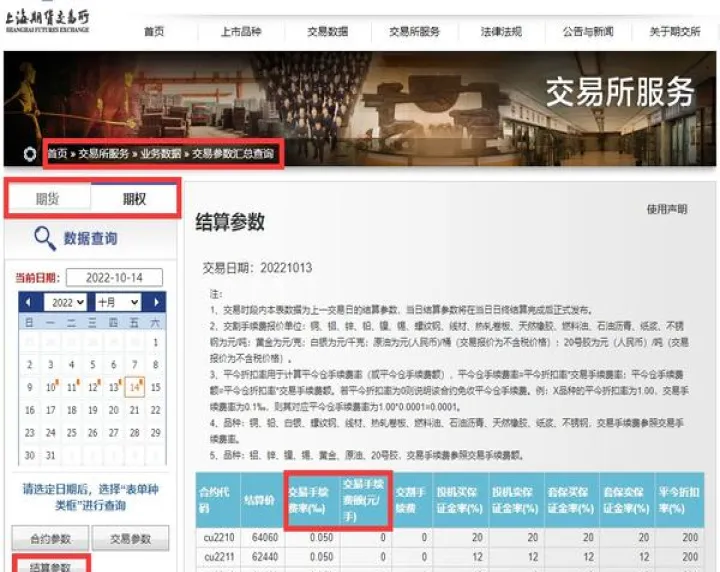
Task: Click the circular icon before breadcrumb
Action: (30, 154)
